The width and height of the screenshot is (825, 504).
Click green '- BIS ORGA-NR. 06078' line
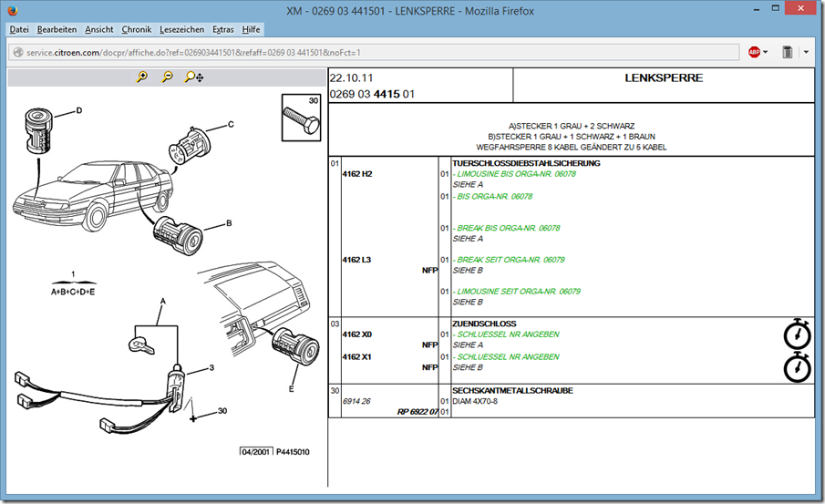(493, 196)
